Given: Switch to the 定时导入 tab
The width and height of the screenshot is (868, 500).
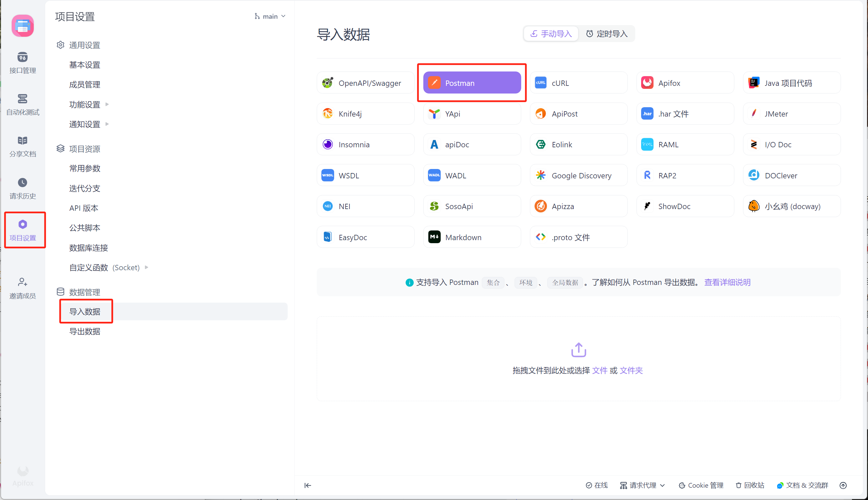Looking at the screenshot, I should click(x=607, y=34).
